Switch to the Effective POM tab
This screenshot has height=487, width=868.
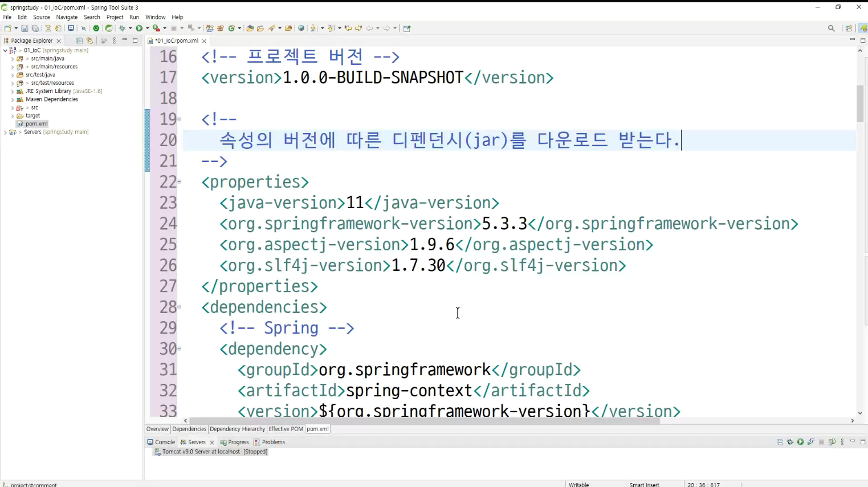click(x=286, y=429)
